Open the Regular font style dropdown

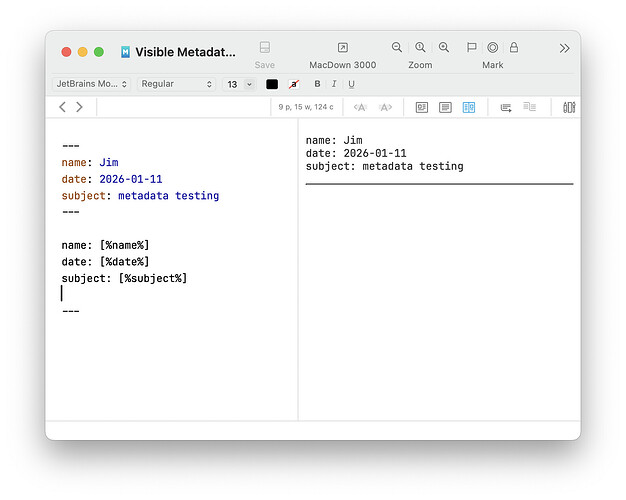pos(176,84)
